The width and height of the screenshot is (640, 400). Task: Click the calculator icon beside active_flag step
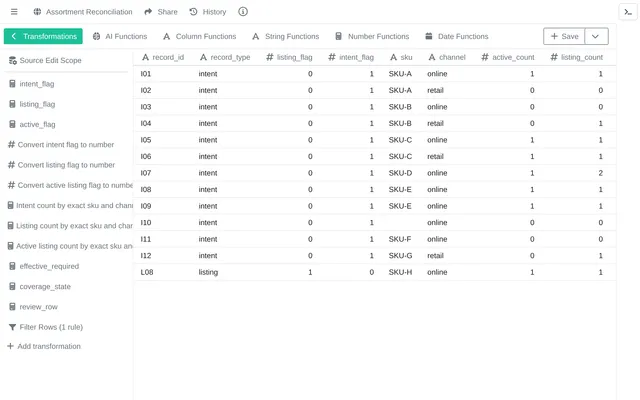click(12, 124)
